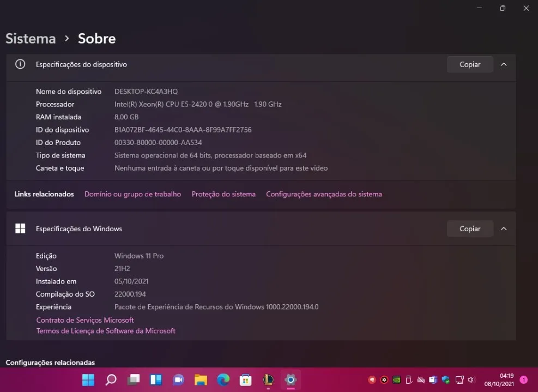Select the 8,00 GB RAM value

126,117
